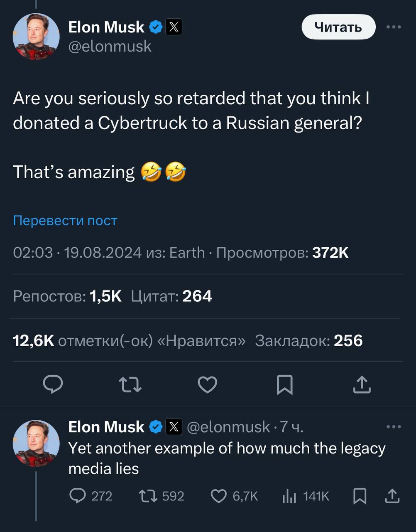The height and width of the screenshot is (532, 416).
Task: Bookmark the legacy media reply
Action: [x=360, y=496]
